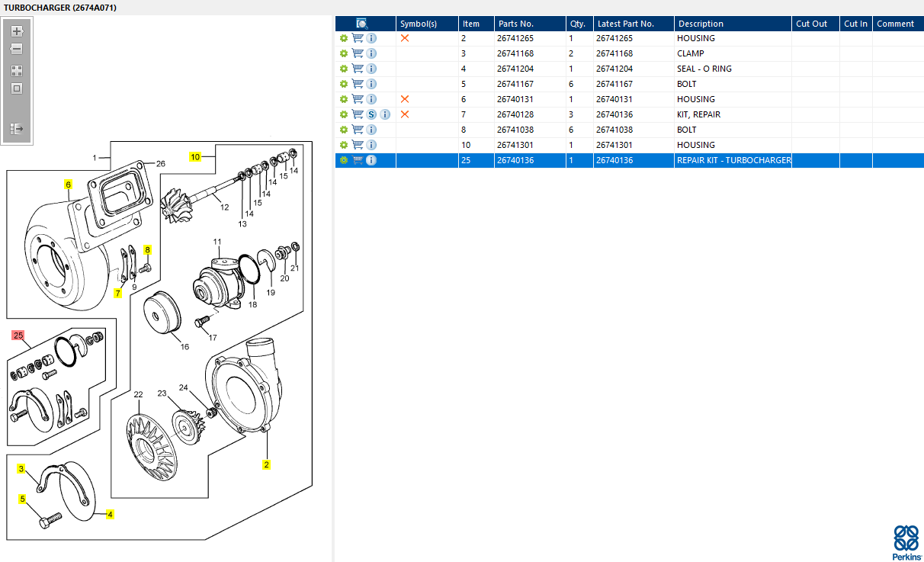Click green gear icon for SEAL - O RING
Image resolution: width=924 pixels, height=562 pixels.
click(344, 69)
